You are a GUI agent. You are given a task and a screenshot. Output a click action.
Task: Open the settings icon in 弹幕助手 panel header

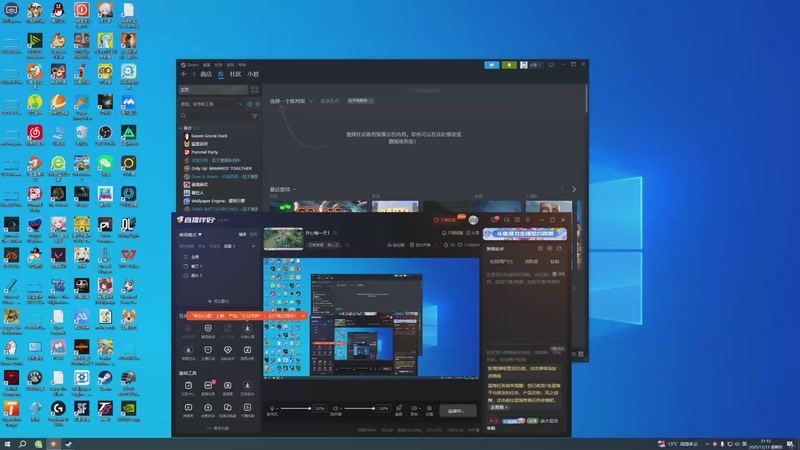click(x=549, y=248)
